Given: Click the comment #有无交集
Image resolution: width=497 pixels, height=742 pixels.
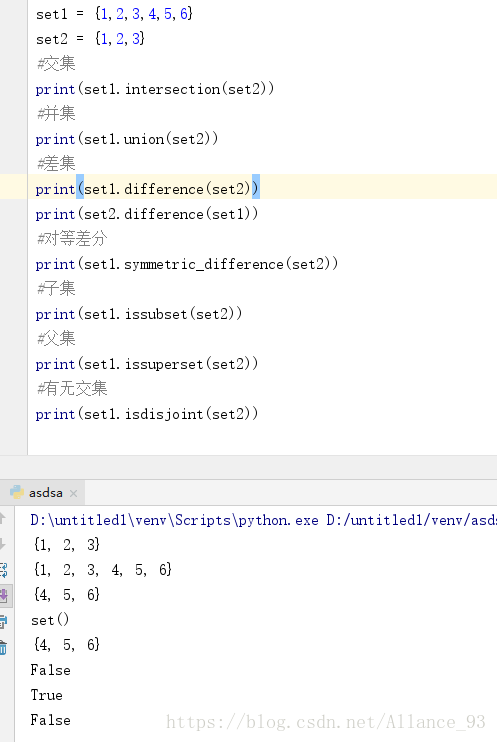Looking at the screenshot, I should coord(72,389).
